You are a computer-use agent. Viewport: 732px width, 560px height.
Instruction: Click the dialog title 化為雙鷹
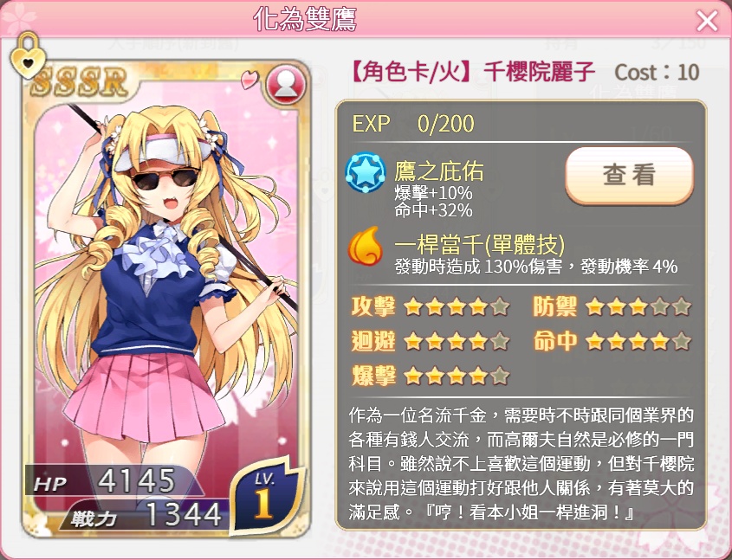[x=305, y=20]
